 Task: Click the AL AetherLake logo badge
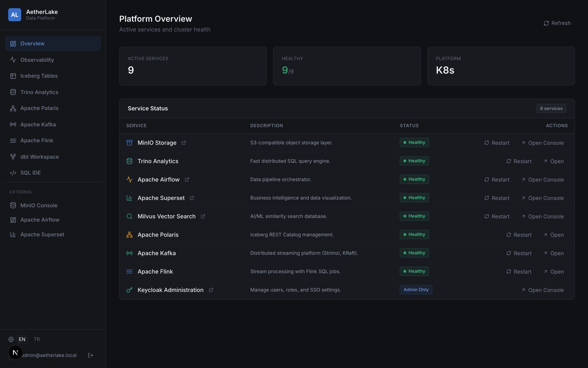point(14,15)
